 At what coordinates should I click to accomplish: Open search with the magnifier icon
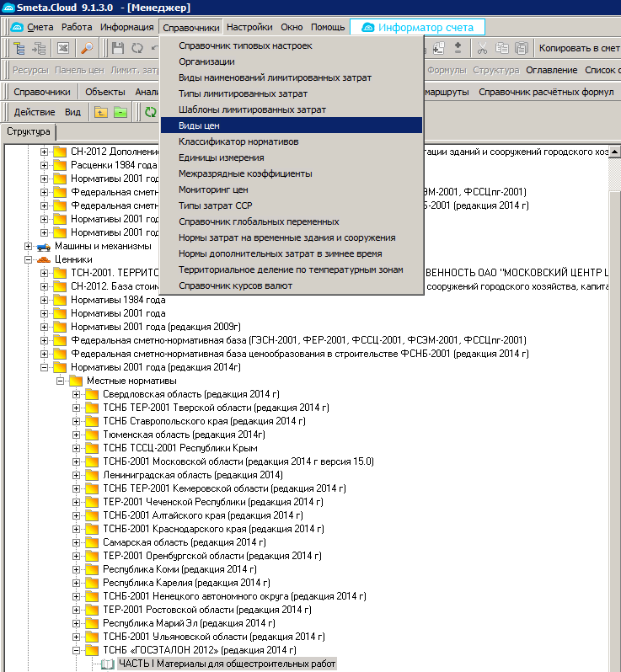tap(87, 49)
